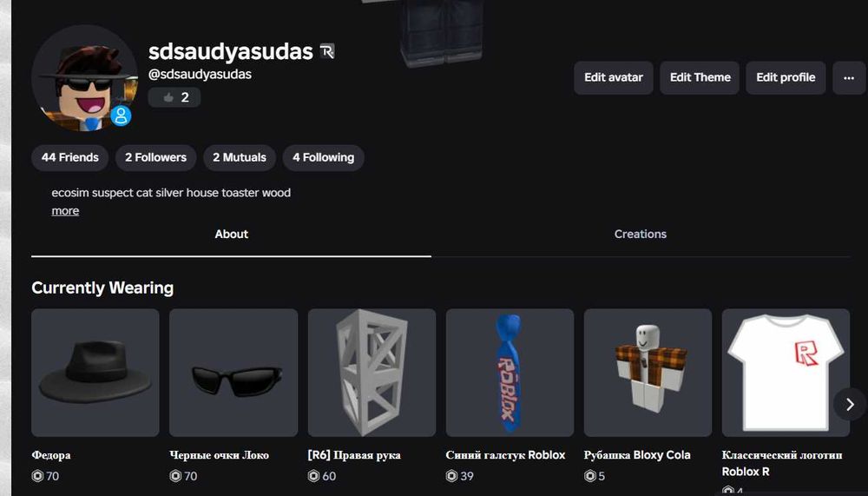868x496 pixels.
Task: Select the About tab
Action: coord(232,234)
